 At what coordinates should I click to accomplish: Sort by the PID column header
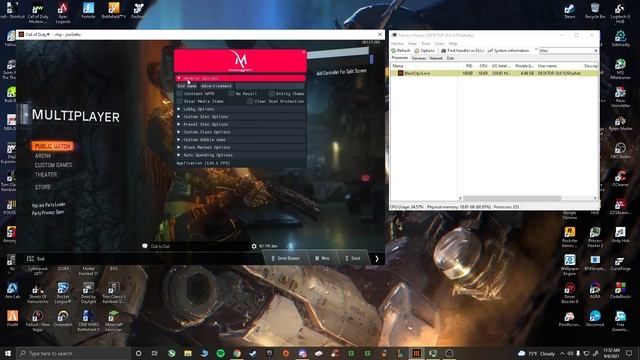point(469,66)
